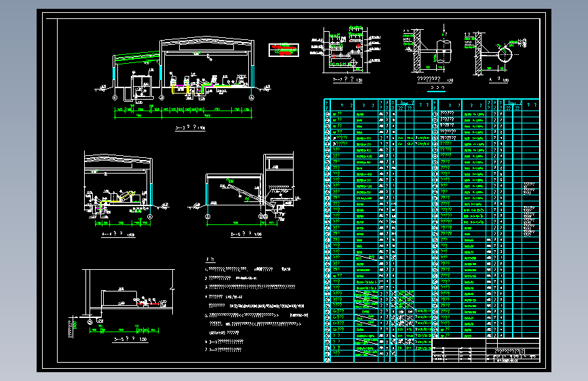
Task: Click the hatched wall in pipe support detail
Action: pos(417,51)
